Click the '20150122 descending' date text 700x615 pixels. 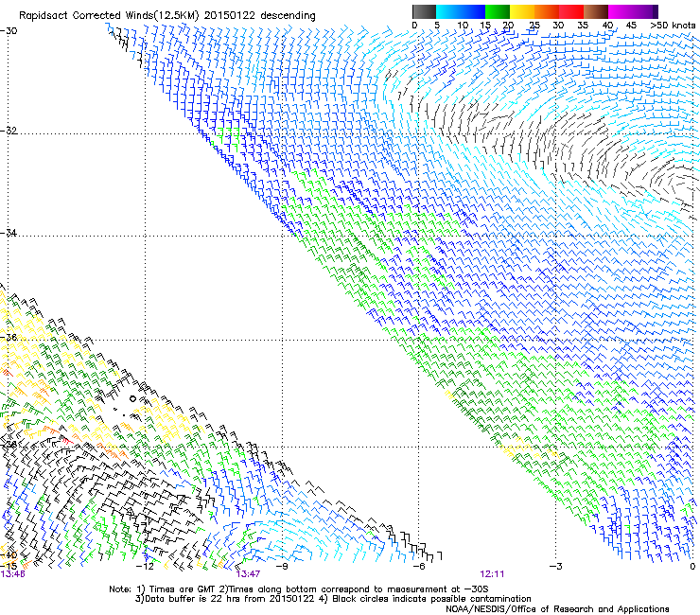point(260,16)
